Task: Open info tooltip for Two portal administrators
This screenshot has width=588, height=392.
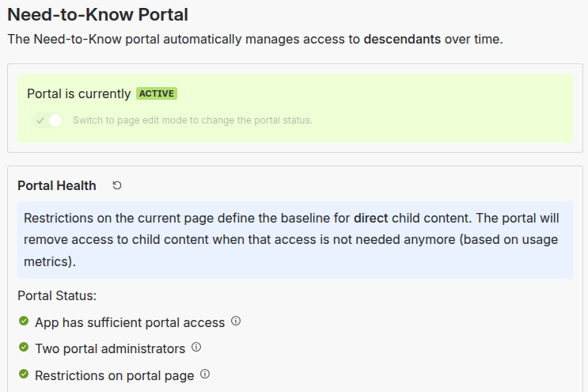Action: click(196, 348)
